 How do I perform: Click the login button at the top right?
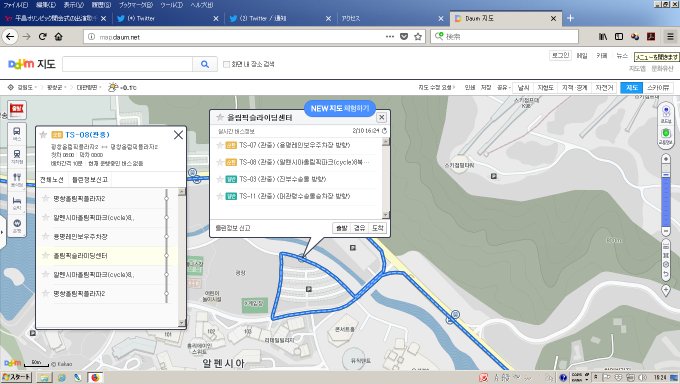(560, 56)
